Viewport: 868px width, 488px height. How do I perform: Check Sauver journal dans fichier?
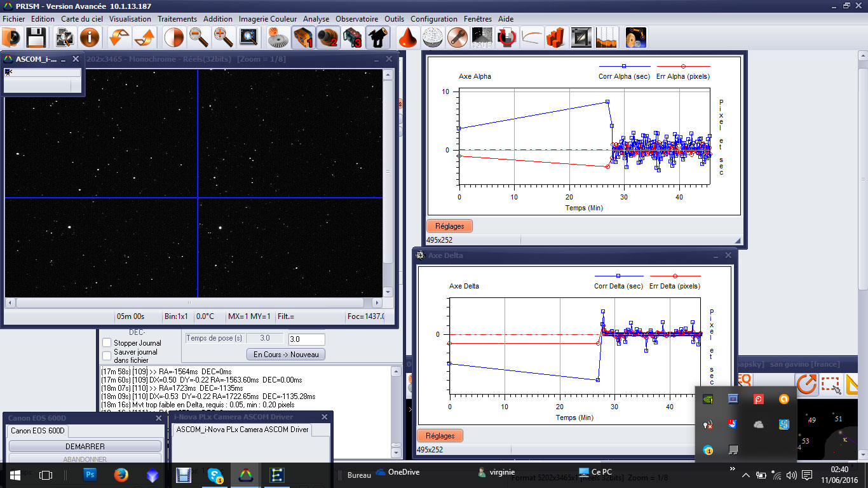(107, 356)
